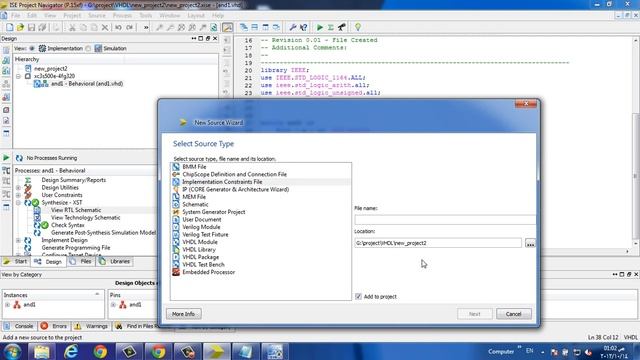Expand the Implement Design process node

tap(18, 240)
